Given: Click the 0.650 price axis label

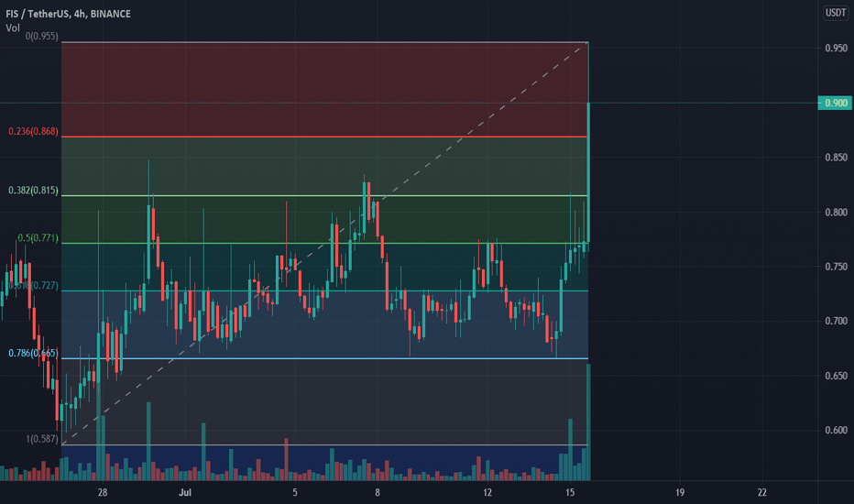Looking at the screenshot, I should (x=836, y=376).
